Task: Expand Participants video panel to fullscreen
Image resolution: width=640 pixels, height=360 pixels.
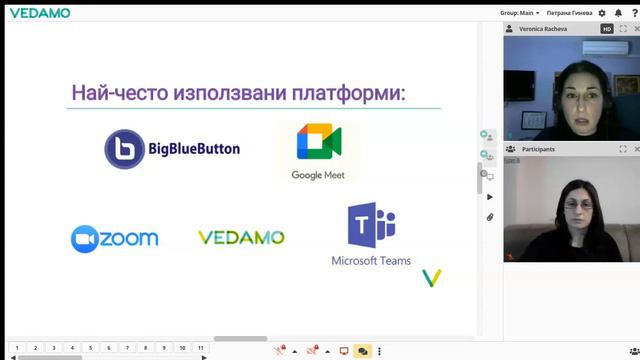Action: pos(623,149)
